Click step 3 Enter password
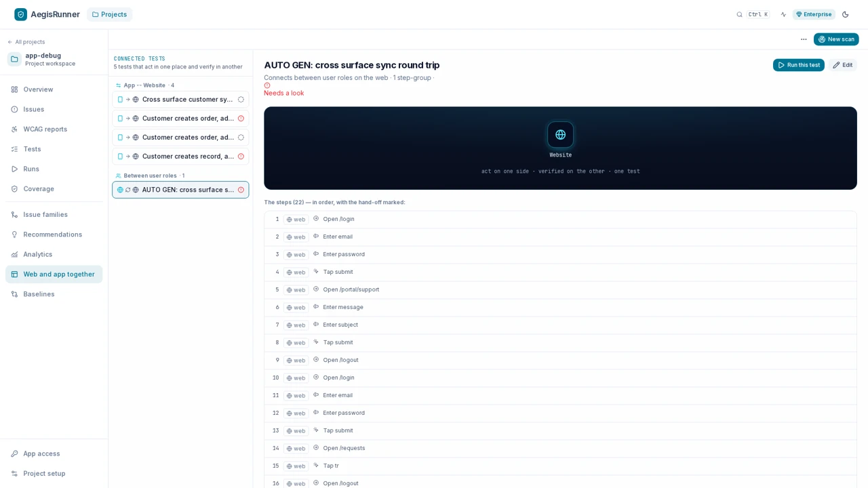Image resolution: width=868 pixels, height=488 pixels. point(560,255)
